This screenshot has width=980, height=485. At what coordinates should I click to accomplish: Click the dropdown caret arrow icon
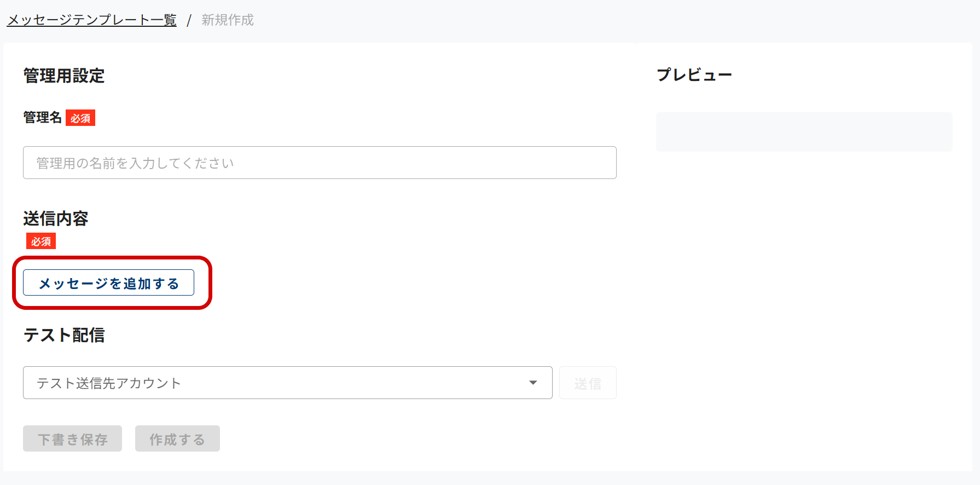coord(533,383)
